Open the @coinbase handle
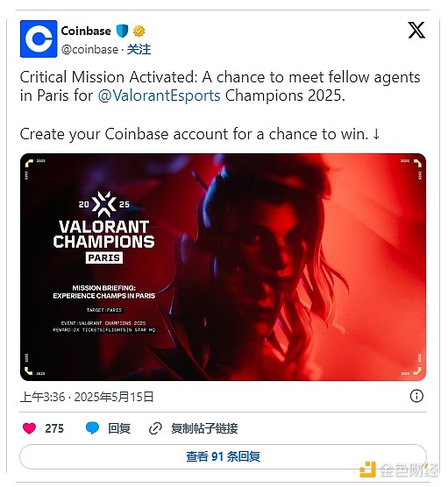This screenshot has height=487, width=448. click(89, 50)
